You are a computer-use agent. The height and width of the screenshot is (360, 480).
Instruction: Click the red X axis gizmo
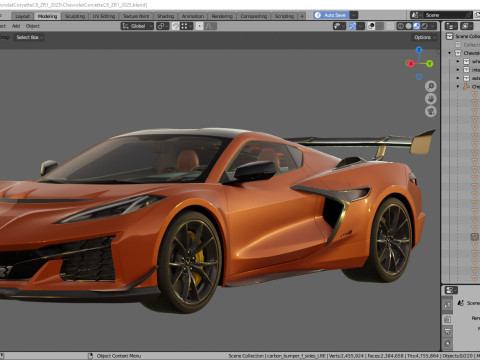411,63
